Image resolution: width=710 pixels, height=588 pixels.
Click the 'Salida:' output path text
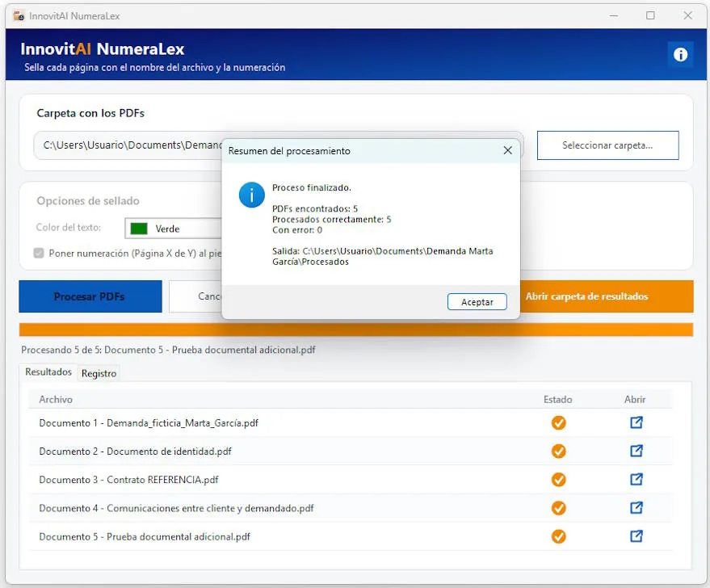tap(383, 256)
